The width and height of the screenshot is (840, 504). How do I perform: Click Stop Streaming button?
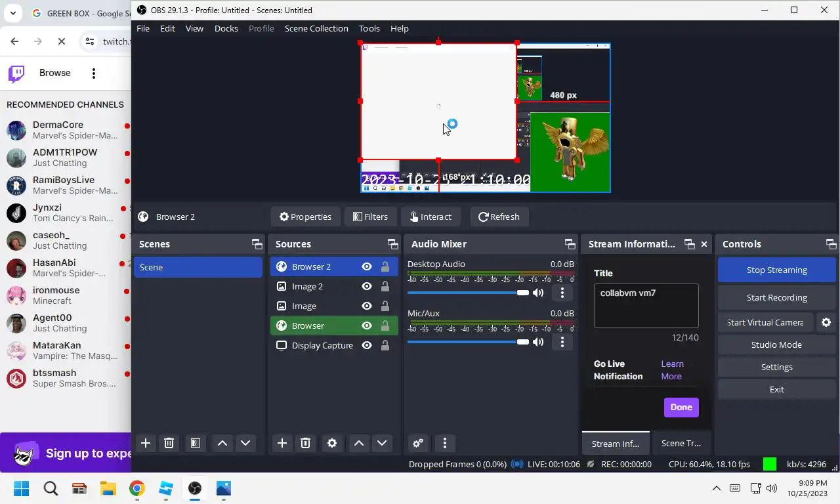click(777, 270)
